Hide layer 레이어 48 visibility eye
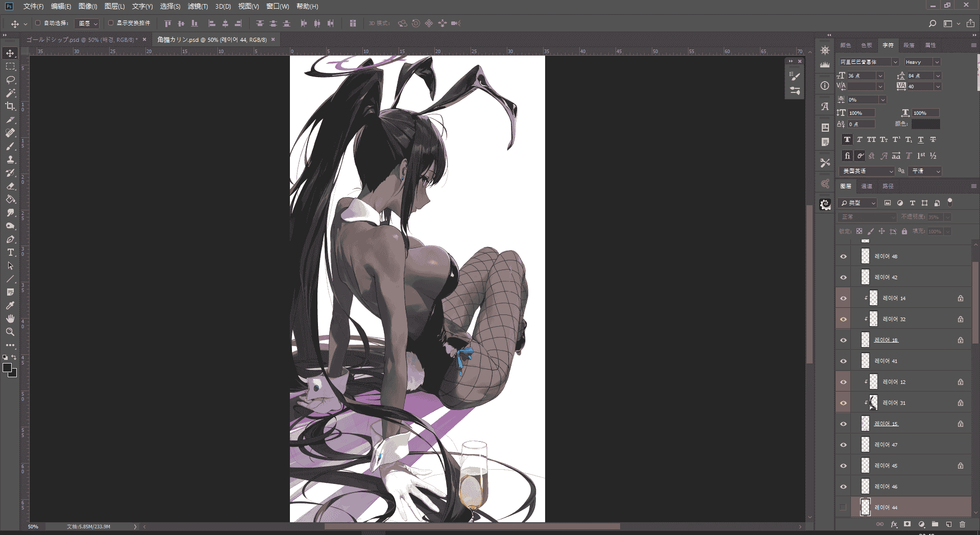 tap(843, 256)
